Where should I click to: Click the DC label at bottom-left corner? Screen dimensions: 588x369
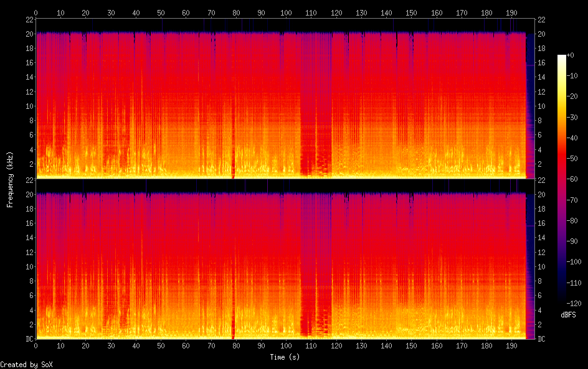(x=29, y=339)
